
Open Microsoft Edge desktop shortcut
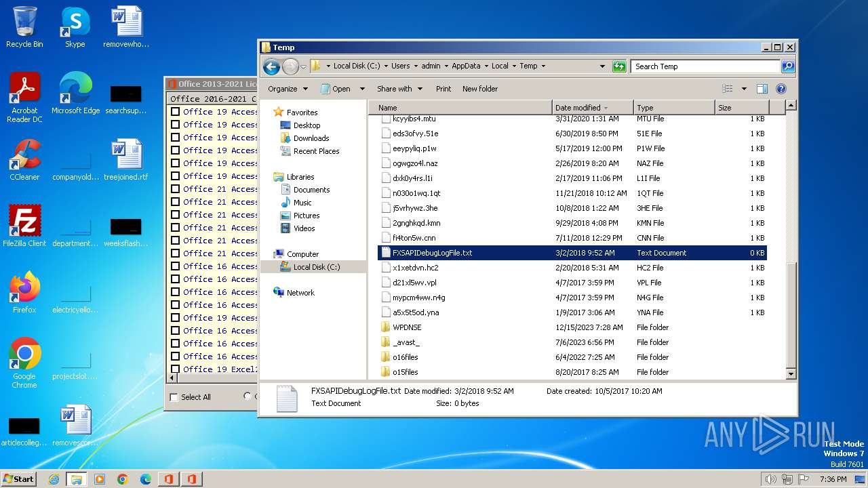click(75, 94)
